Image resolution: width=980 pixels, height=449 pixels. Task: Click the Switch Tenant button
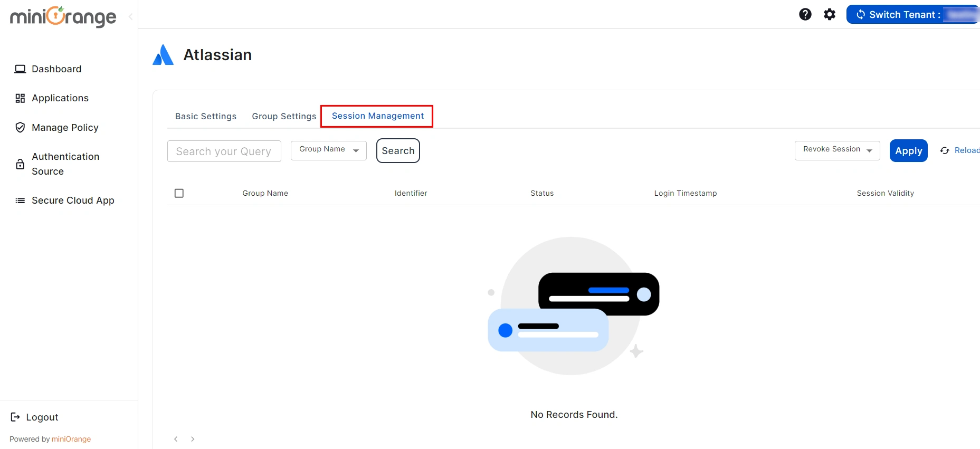(913, 14)
